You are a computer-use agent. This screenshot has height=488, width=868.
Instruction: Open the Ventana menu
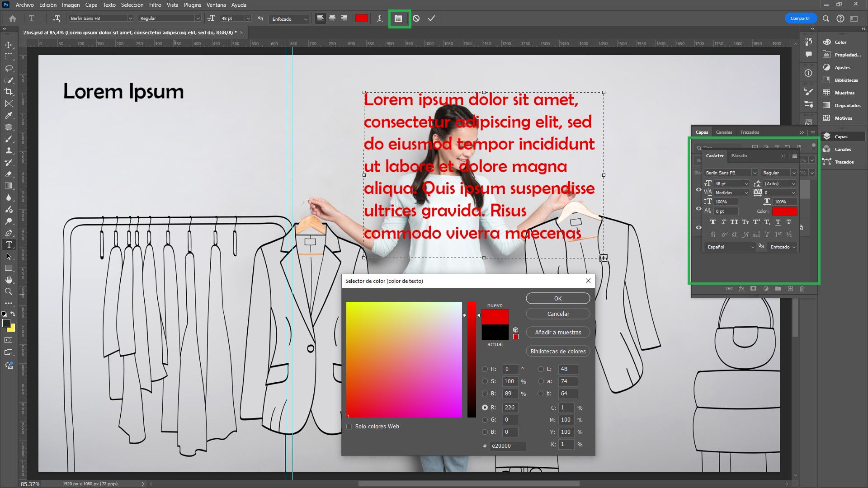216,5
